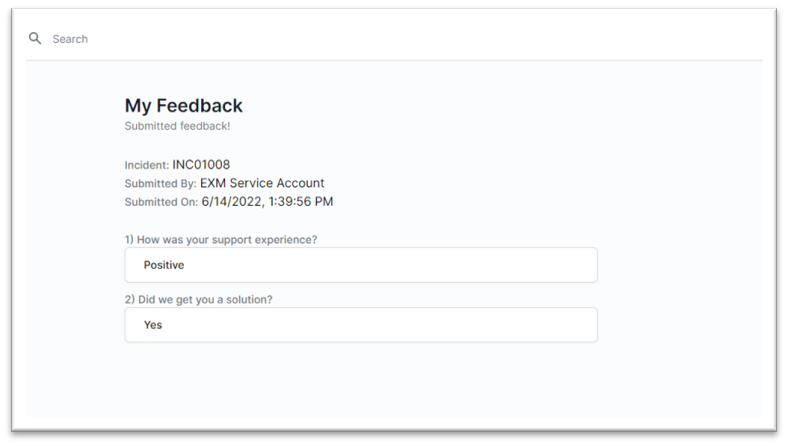Click blank page area below answer boxes
This screenshot has width=788, height=446.
pyautogui.click(x=361, y=382)
